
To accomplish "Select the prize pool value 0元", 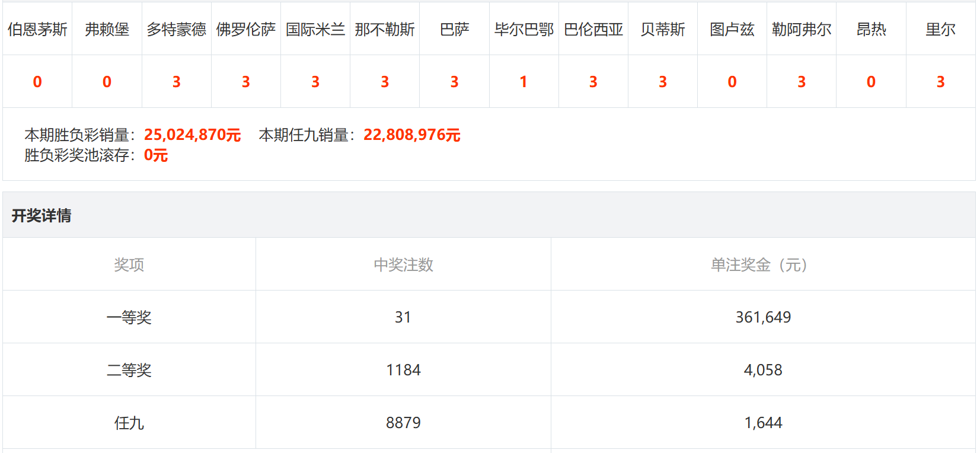I will pos(156,155).
